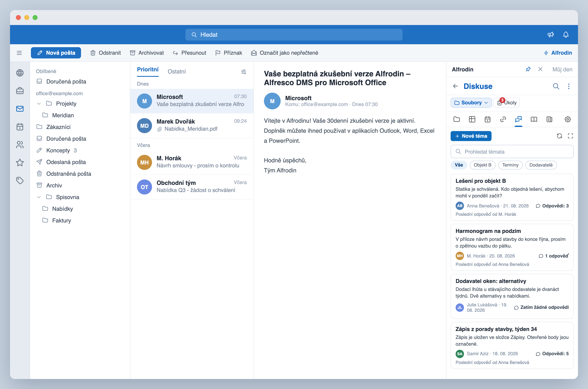
Task: Open the Soubory dropdown
Action: (471, 103)
